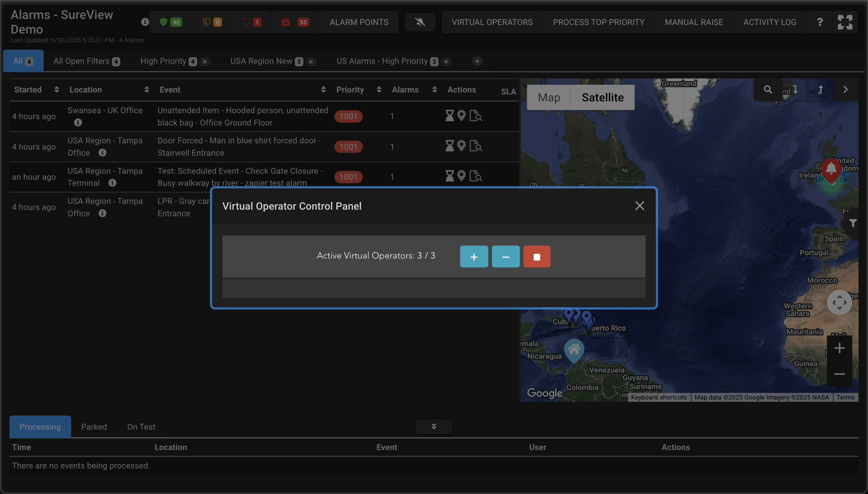Click Manual Raise

[694, 22]
